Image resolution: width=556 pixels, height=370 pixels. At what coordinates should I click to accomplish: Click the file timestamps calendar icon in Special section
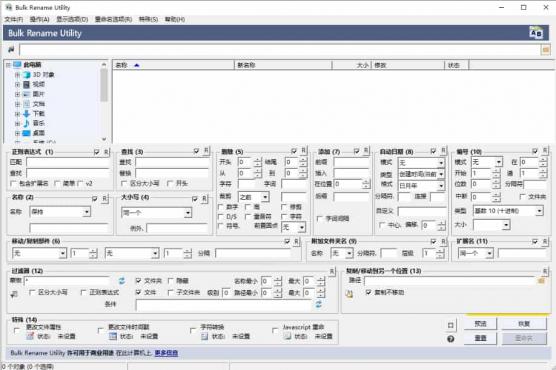click(113, 336)
